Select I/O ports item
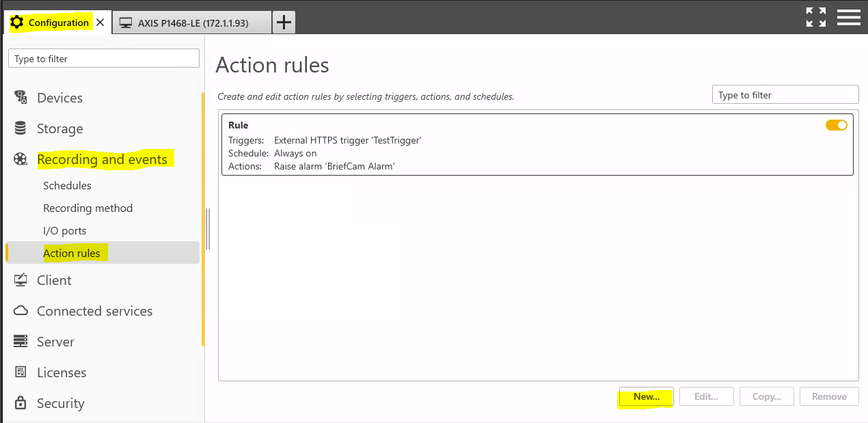Image resolution: width=868 pixels, height=423 pixels. pyautogui.click(x=64, y=230)
